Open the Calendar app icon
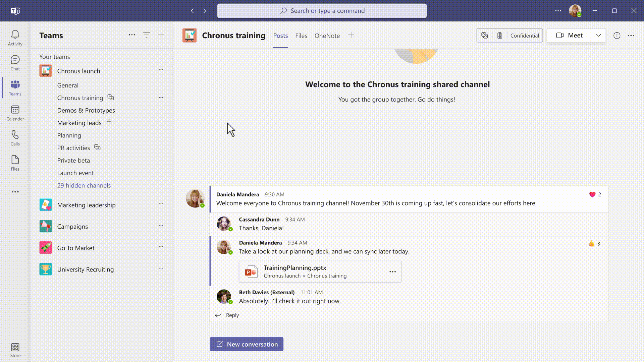 click(x=15, y=113)
